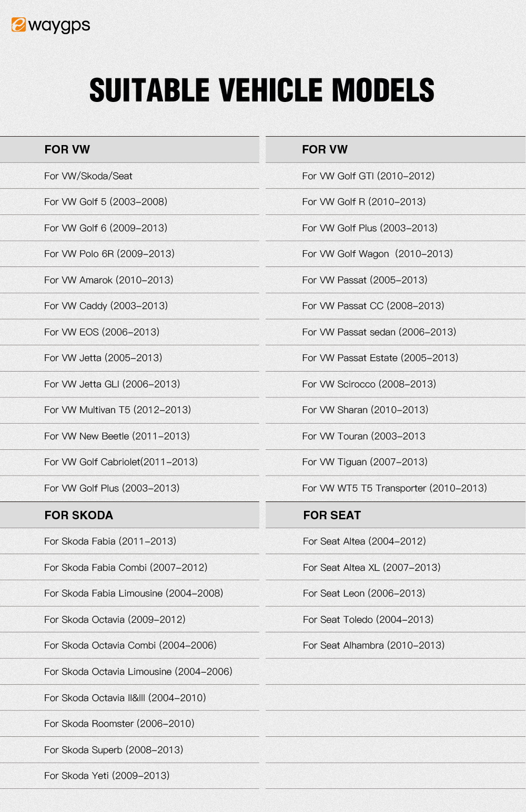The image size is (526, 812).
Task: Select For VW Golf 5 (2003–2008)
Action: coord(105,202)
